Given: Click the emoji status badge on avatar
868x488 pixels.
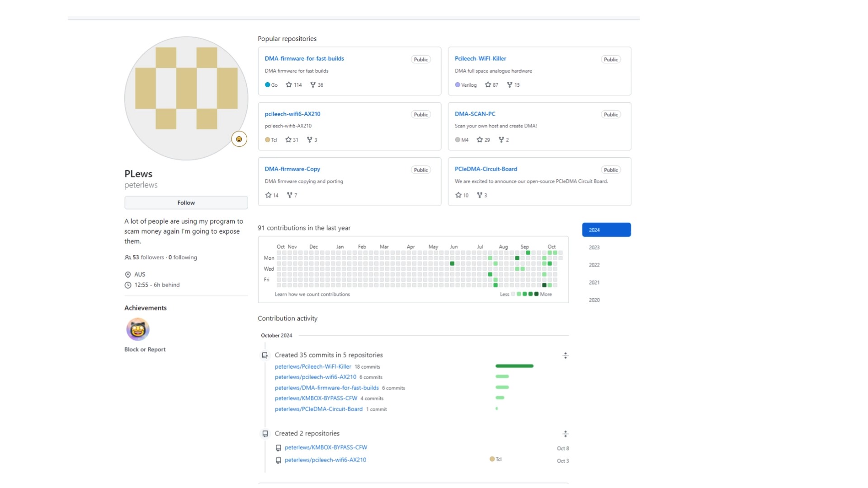Looking at the screenshot, I should (x=239, y=139).
